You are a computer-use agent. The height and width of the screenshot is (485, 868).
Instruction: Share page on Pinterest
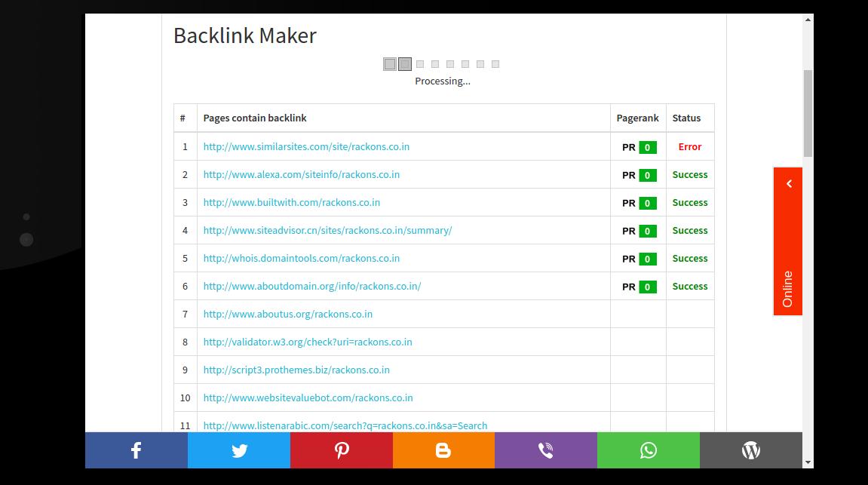(341, 450)
